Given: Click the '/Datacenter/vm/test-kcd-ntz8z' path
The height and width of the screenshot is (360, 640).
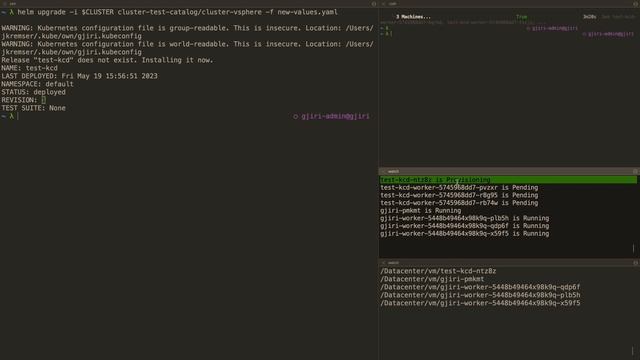Looking at the screenshot, I should [x=438, y=271].
